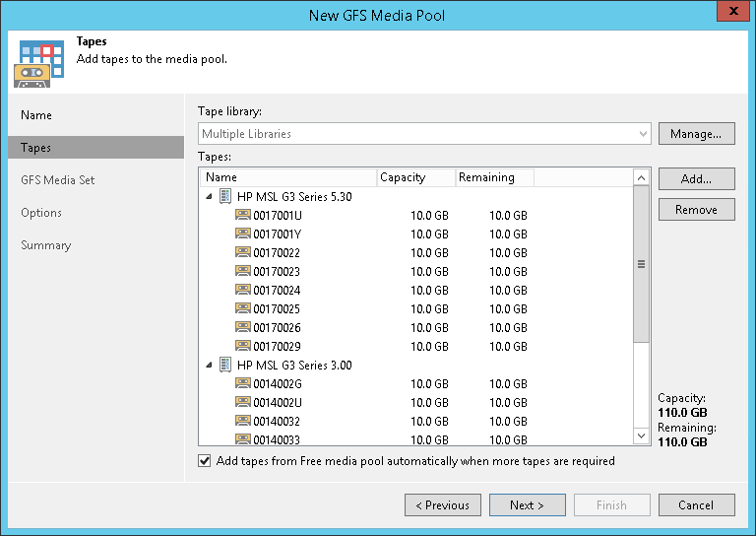
Task: Click tape icon for 00170029
Action: pos(243,347)
